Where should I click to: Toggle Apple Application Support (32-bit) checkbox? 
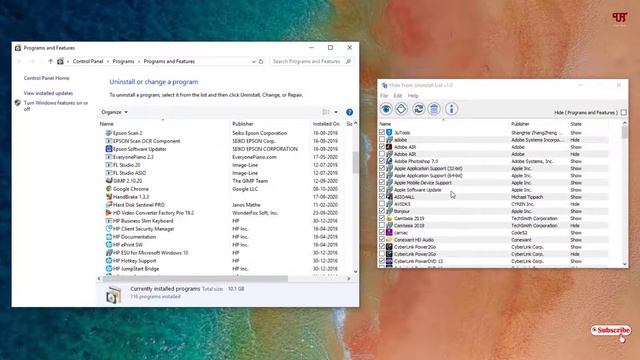point(382,169)
